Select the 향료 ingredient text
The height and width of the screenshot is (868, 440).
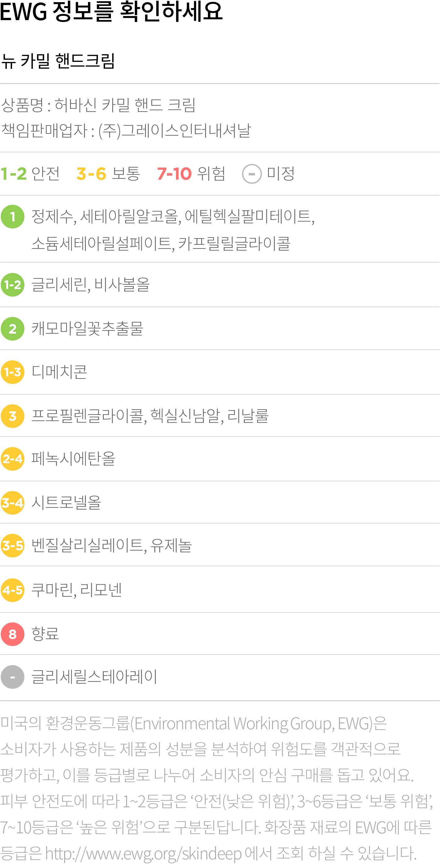pyautogui.click(x=45, y=634)
